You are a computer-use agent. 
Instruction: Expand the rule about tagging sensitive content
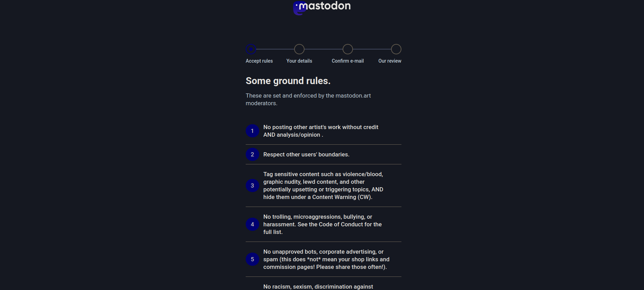tap(323, 185)
